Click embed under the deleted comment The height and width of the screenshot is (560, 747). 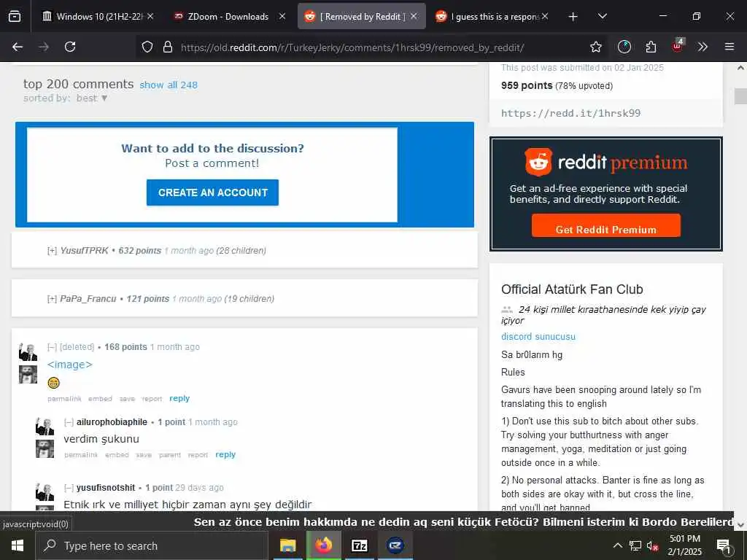pos(100,399)
